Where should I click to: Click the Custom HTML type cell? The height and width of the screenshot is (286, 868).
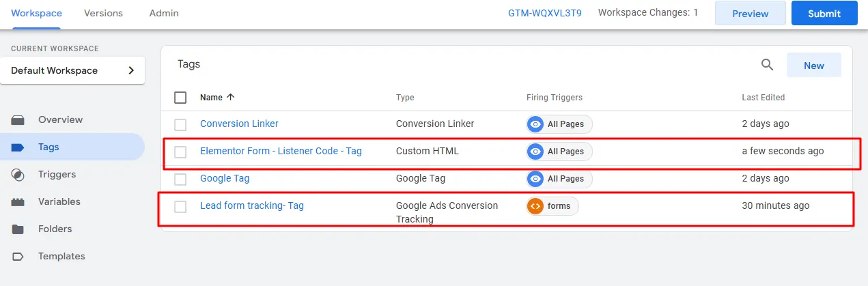[x=428, y=151]
